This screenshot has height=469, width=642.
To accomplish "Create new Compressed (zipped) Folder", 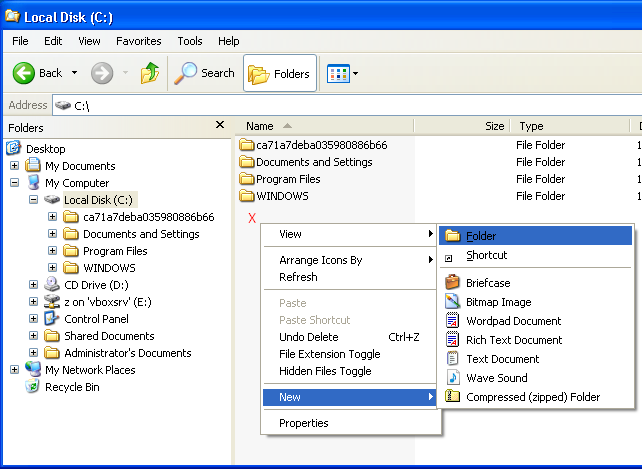I will 535,397.
